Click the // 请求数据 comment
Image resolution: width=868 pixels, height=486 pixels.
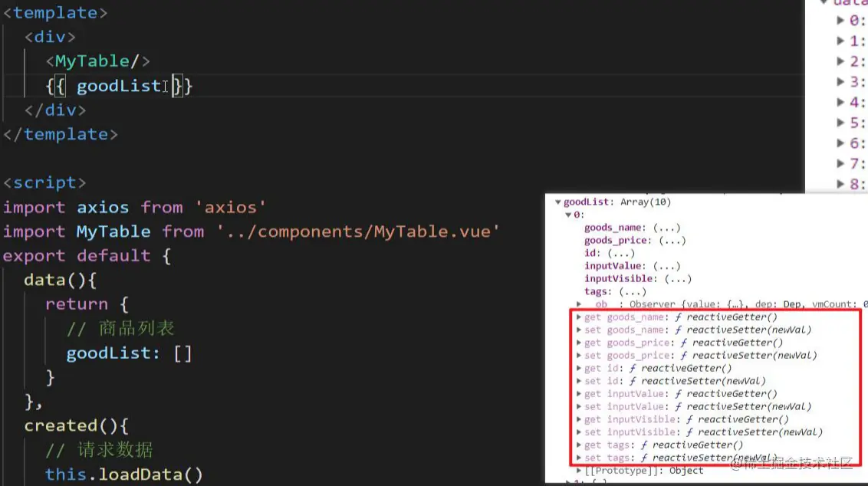click(99, 450)
